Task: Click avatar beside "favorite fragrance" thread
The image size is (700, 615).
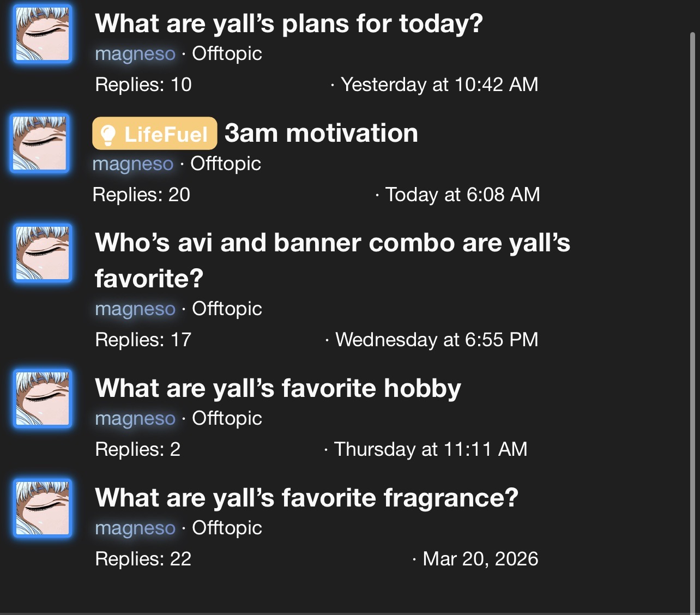Action: tap(43, 508)
